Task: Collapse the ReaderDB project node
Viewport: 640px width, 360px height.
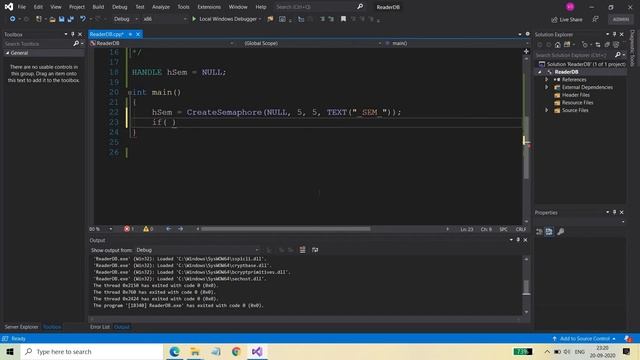Action: pyautogui.click(x=540, y=72)
